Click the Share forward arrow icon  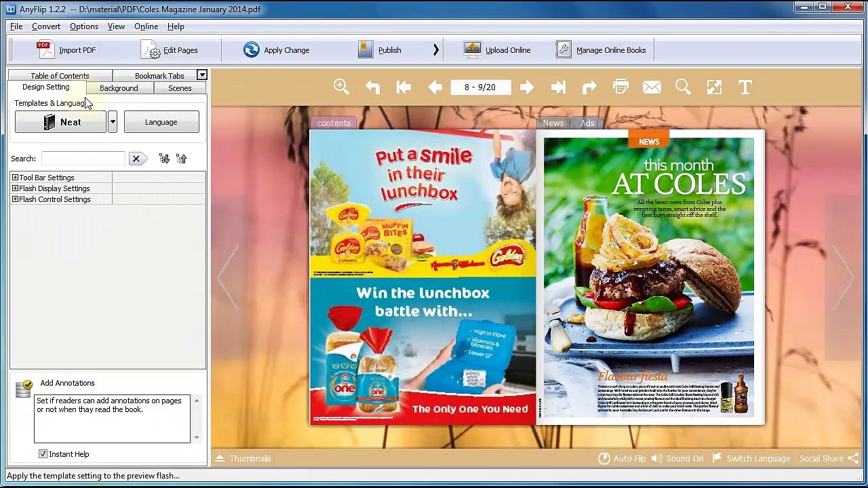point(589,87)
